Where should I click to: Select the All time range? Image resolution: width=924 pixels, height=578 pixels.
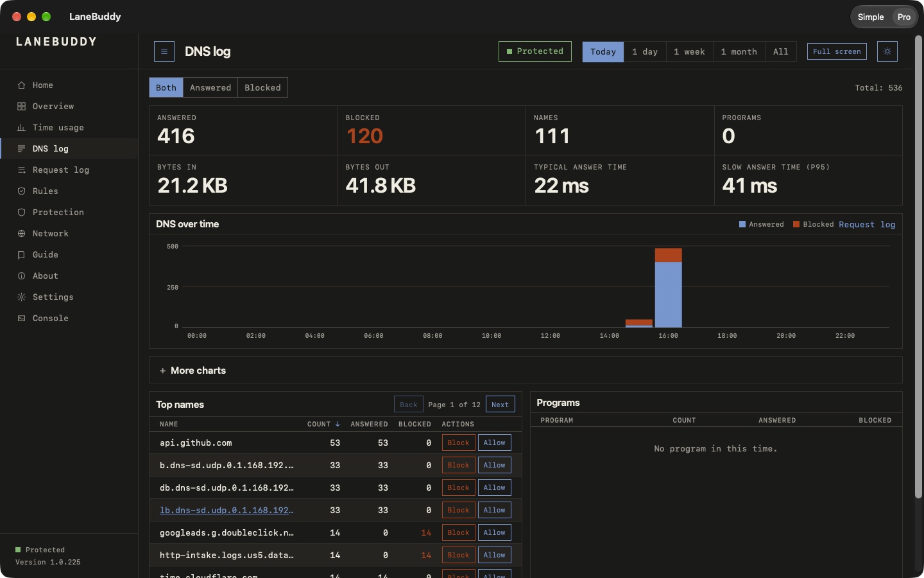point(780,51)
